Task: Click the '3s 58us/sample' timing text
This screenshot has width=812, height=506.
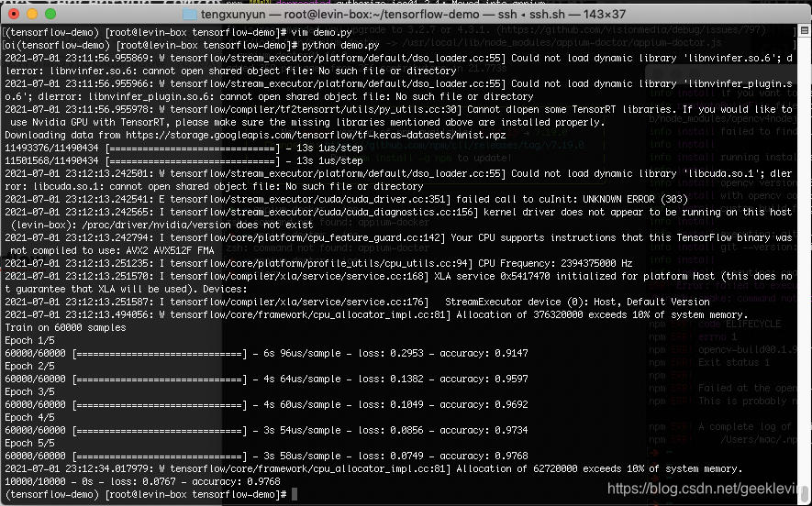Action: pyautogui.click(x=302, y=456)
